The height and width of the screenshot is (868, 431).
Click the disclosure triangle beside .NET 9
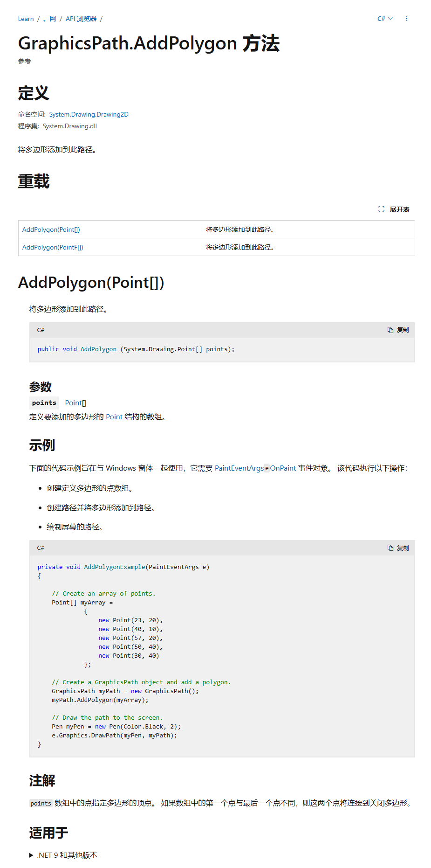click(x=31, y=855)
